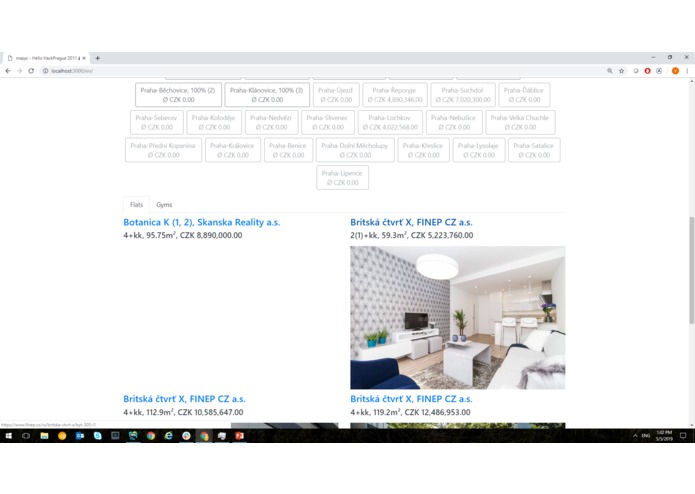Open the taskbar clock and date
The image size is (695, 494).
point(664,436)
